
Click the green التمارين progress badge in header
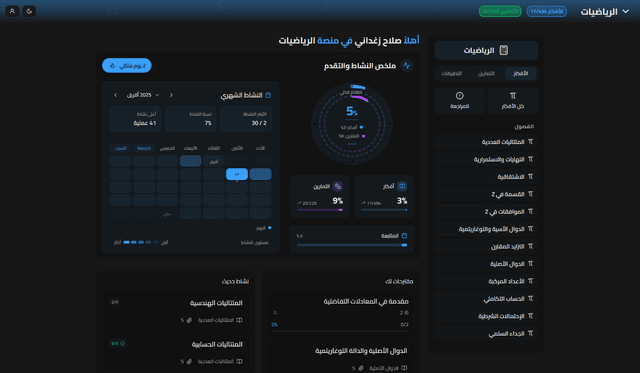pos(500,11)
